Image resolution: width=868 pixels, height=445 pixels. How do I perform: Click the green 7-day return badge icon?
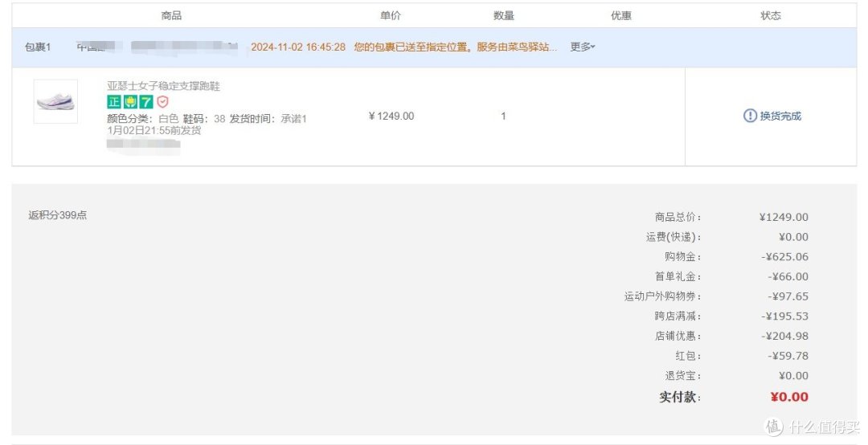[x=146, y=102]
